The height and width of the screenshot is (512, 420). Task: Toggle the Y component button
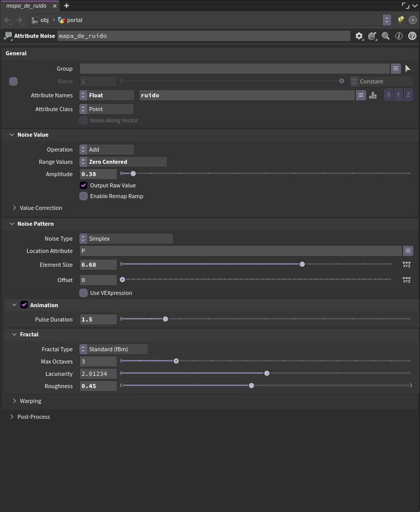[398, 95]
